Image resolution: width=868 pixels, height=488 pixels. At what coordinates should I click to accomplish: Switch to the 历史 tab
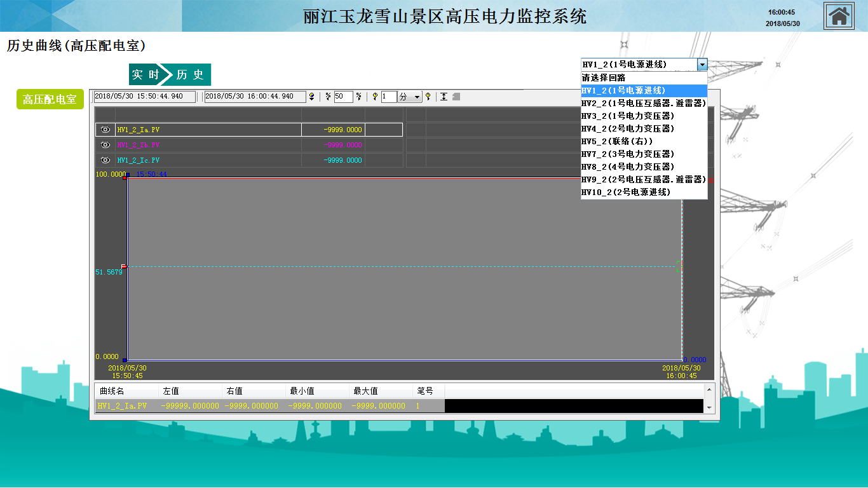click(x=190, y=74)
